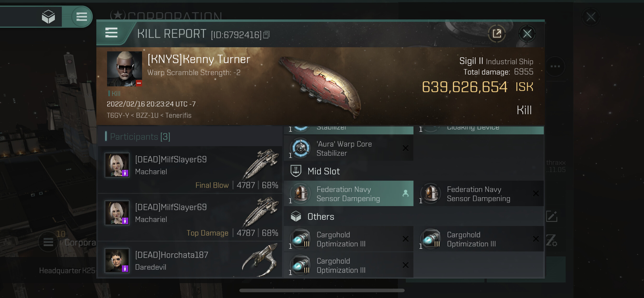Click the share kill report icon
644x298 pixels.
(x=496, y=34)
